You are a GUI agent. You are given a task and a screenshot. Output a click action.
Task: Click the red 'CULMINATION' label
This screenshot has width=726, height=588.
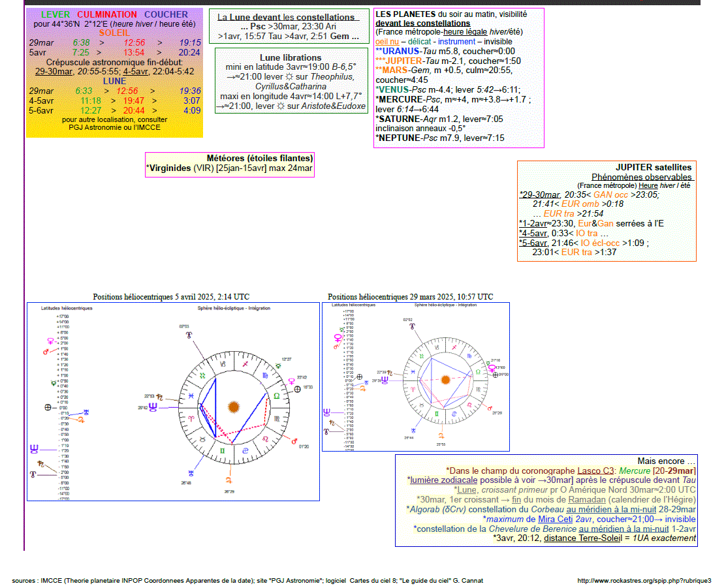pyautogui.click(x=107, y=14)
